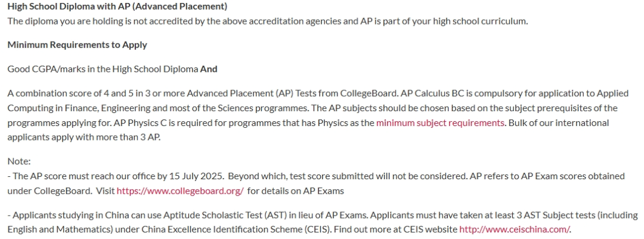Click the sentence starting The diploma you are holding

tap(267, 22)
